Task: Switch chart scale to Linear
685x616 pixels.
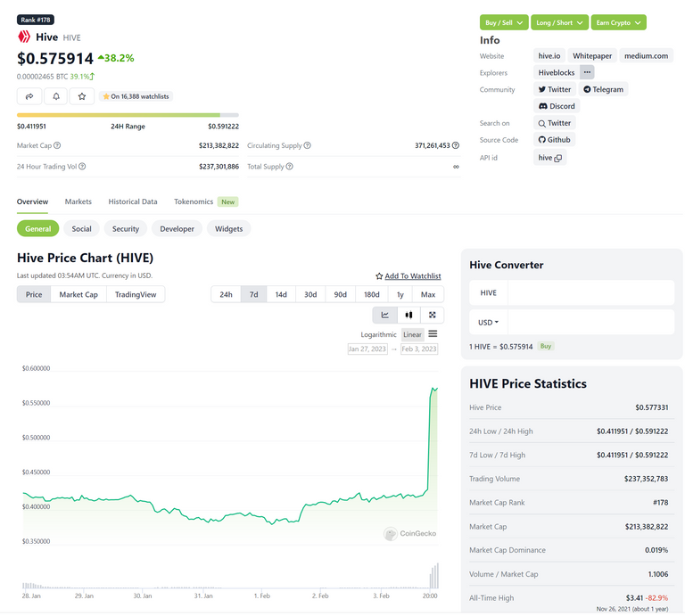Action: (x=412, y=335)
